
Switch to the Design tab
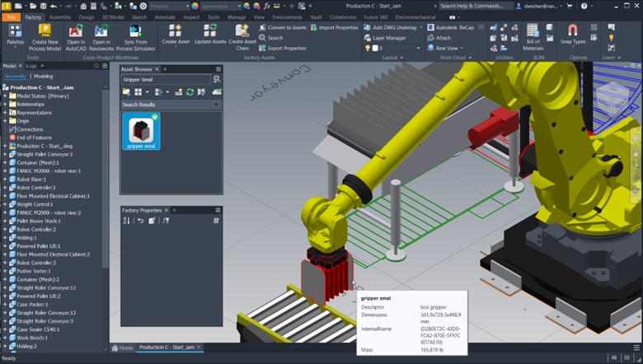(x=86, y=17)
